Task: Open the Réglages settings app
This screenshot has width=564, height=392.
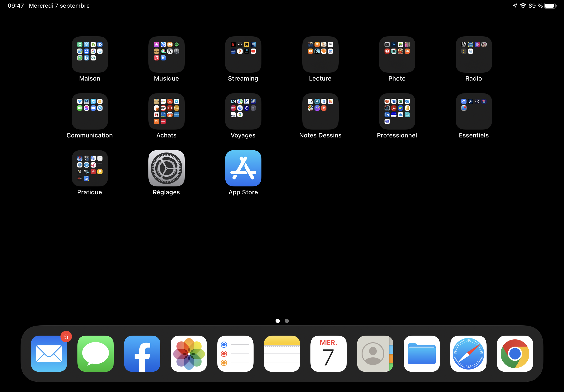Action: (167, 168)
